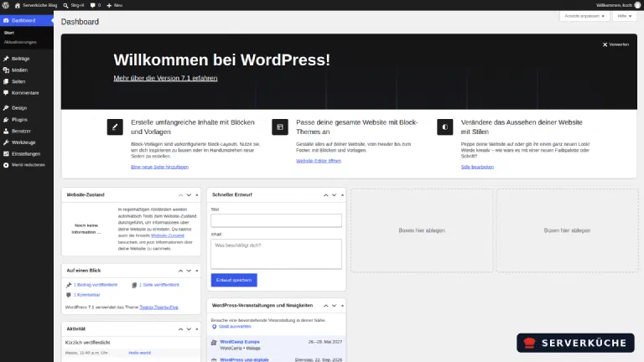Open 1 Kommentar link
The image size is (644, 362).
[x=86, y=295]
